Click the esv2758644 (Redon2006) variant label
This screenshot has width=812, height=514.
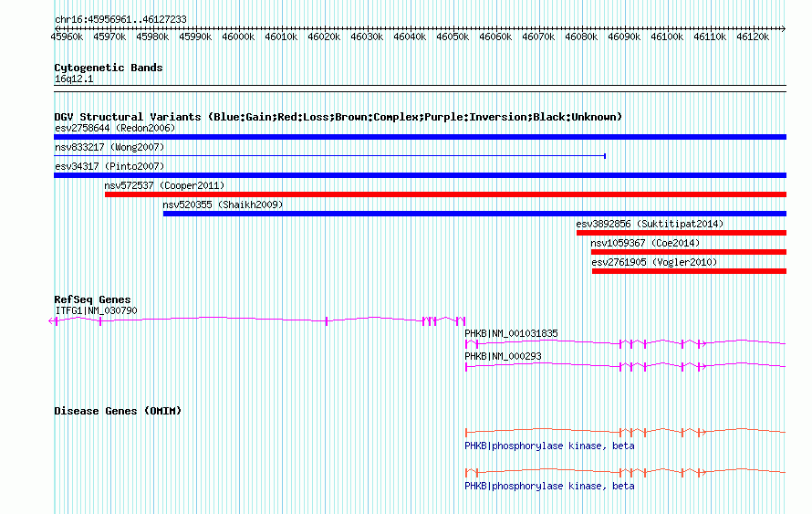tap(114, 128)
